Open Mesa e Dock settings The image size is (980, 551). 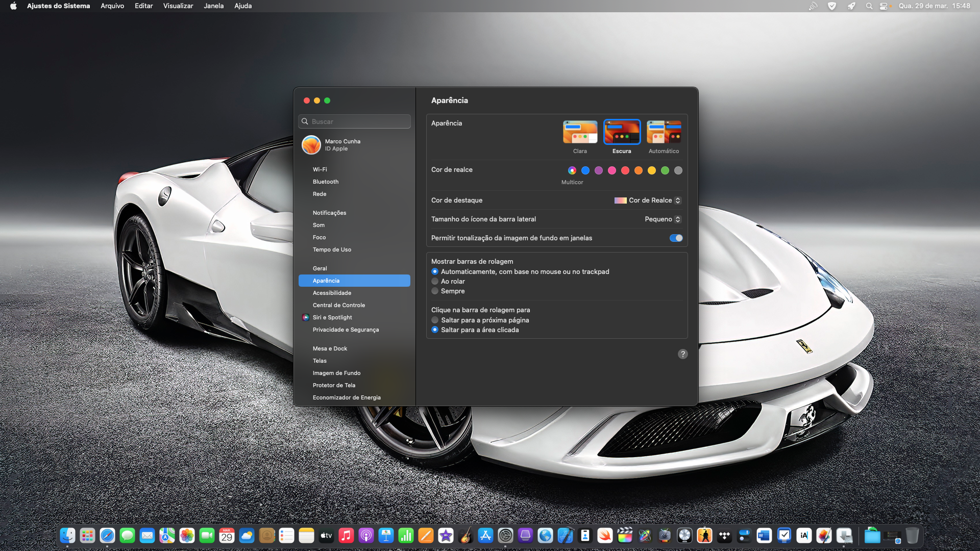tap(330, 348)
